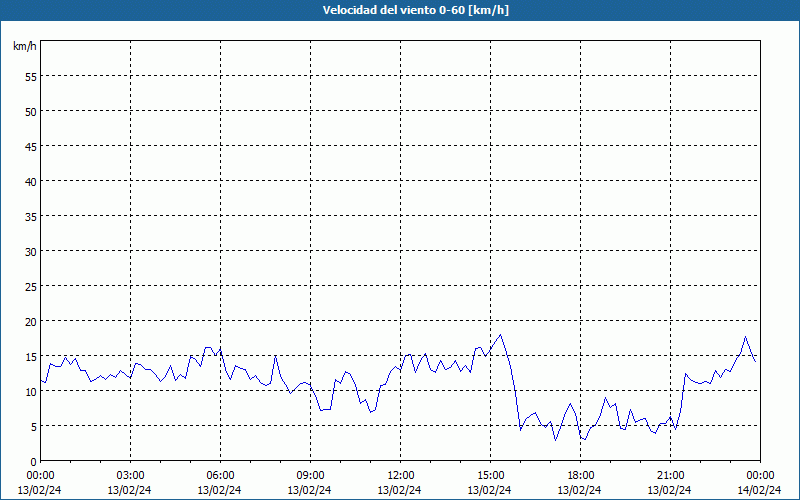Click the 20 value on y-axis
Image resolution: width=800 pixels, height=500 pixels.
coord(31,321)
